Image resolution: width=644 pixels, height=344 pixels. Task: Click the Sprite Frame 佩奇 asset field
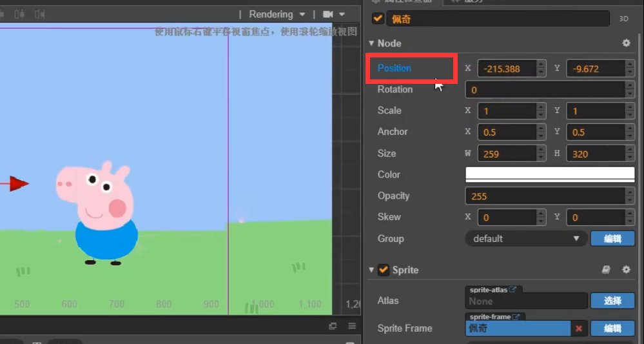tap(518, 329)
